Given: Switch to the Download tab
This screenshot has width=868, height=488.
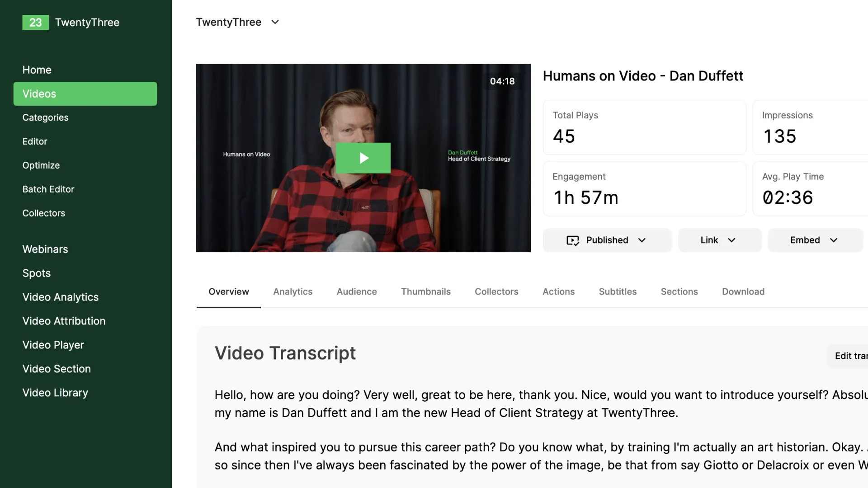Looking at the screenshot, I should (x=743, y=292).
